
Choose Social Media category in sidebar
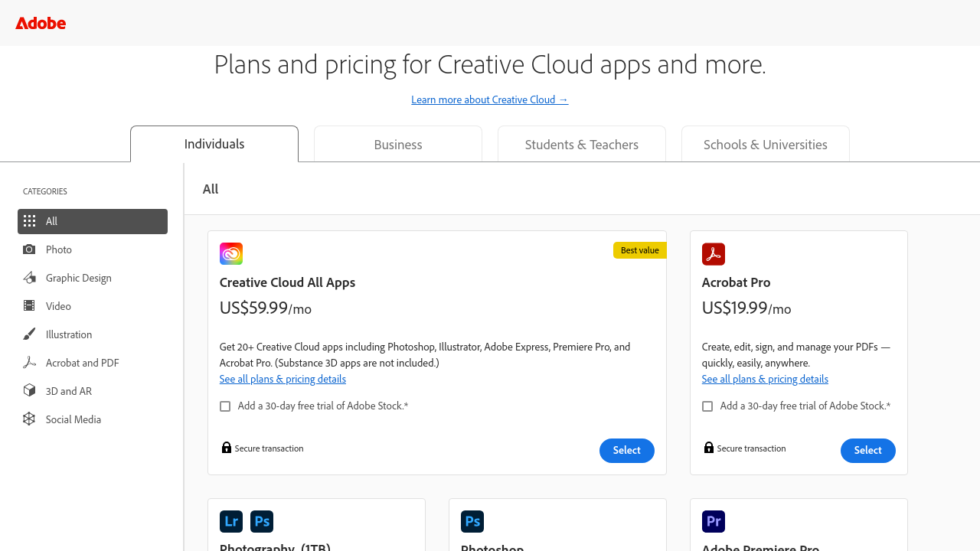[73, 419]
